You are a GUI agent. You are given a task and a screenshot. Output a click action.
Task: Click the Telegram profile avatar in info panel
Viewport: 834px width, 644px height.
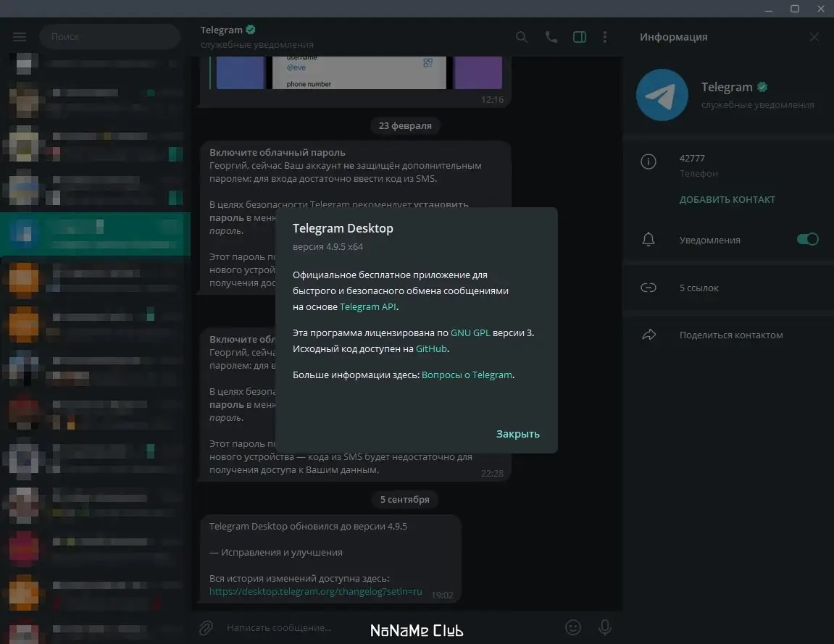coord(662,95)
